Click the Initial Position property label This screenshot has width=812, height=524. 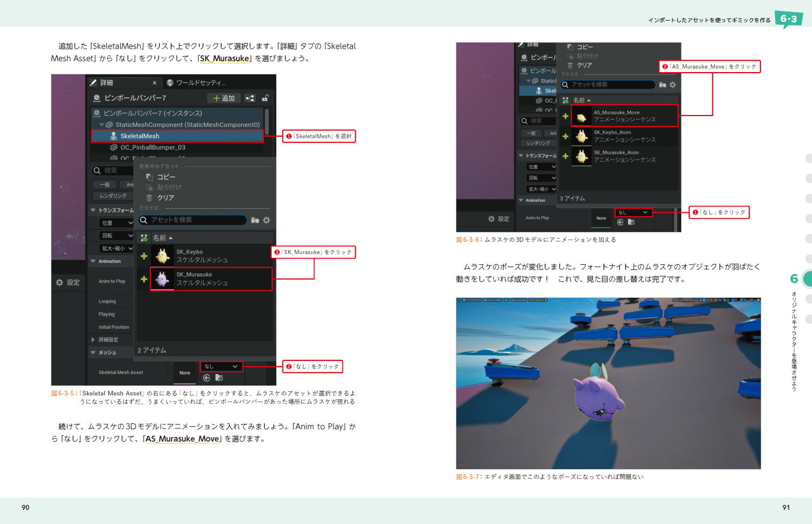coord(114,327)
